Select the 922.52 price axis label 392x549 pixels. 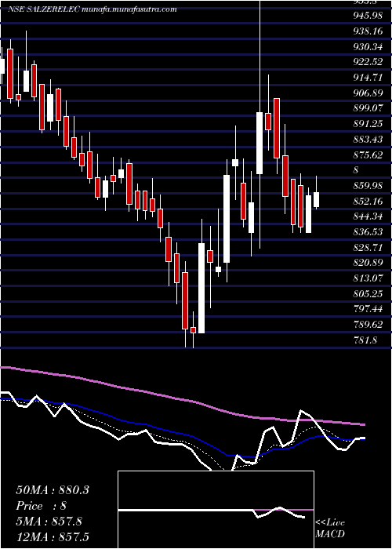[368, 62]
